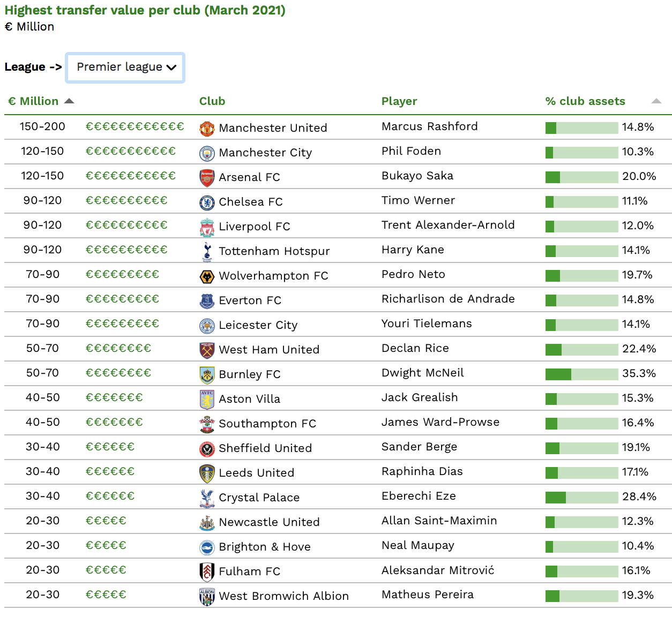Sort by % club assets arrow

[x=656, y=101]
